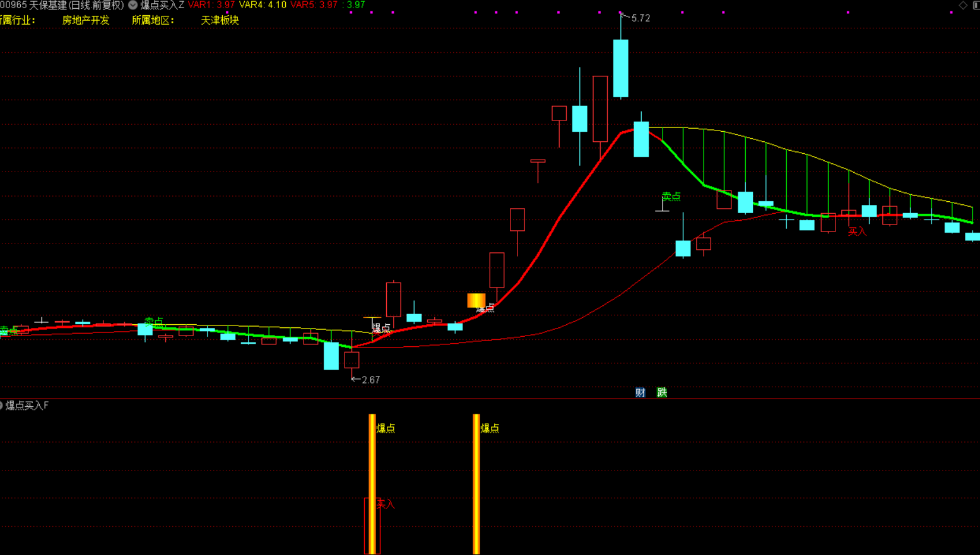The height and width of the screenshot is (555, 980).
Task: Click the 所属地区 label
Action: (x=153, y=20)
